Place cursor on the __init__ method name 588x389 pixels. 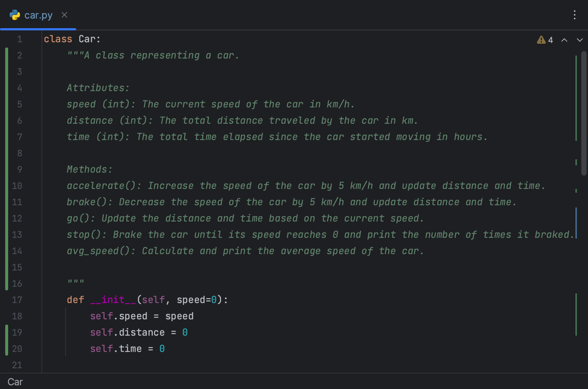[113, 300]
